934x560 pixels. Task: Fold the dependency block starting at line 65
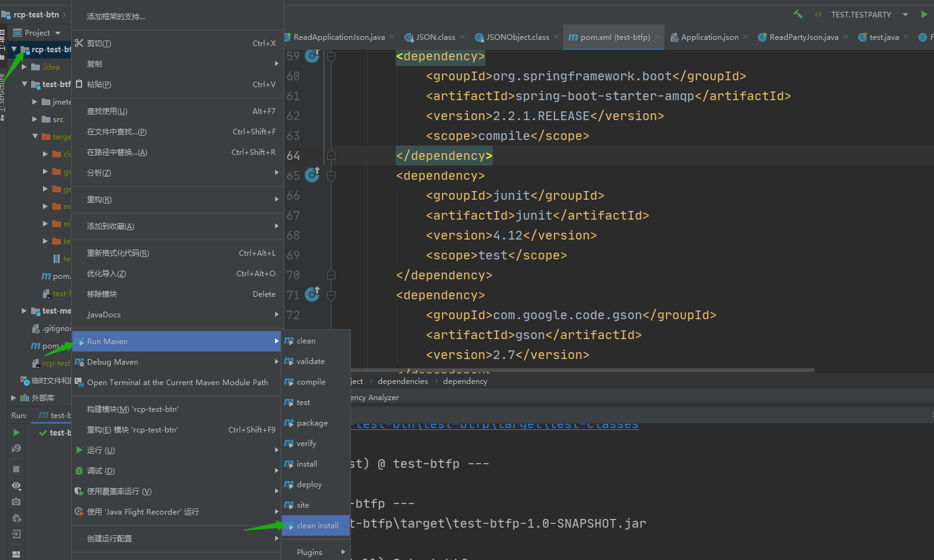(331, 175)
